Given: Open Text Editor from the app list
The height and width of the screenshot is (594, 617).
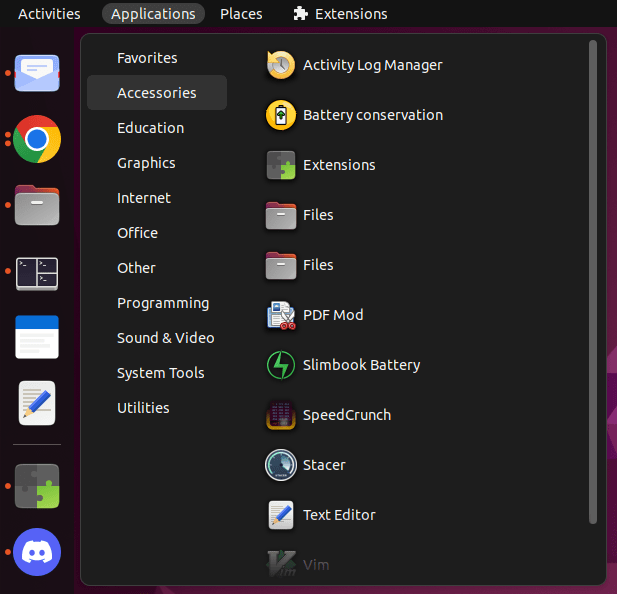Looking at the screenshot, I should pos(321,515).
